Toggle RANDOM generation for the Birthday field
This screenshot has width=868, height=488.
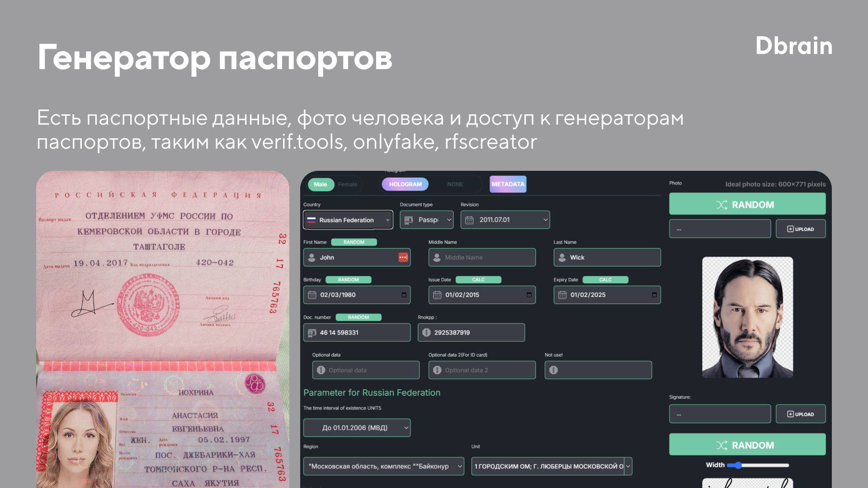[348, 279]
